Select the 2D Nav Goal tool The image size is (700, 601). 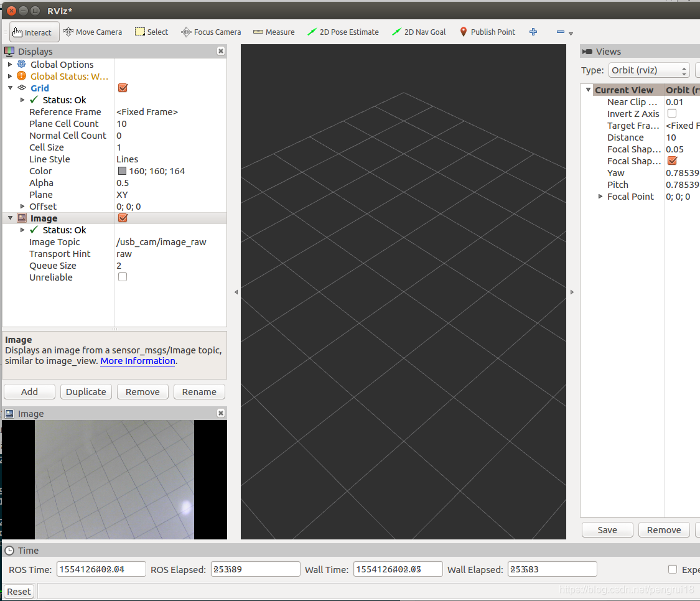(x=419, y=32)
